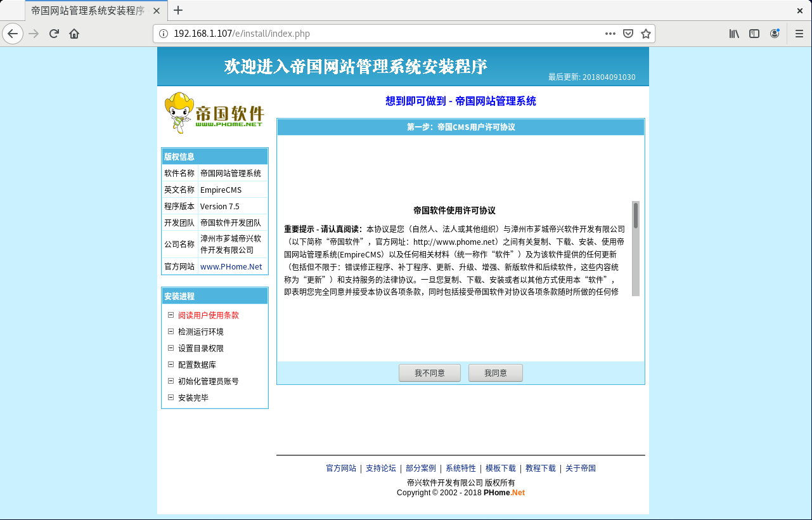This screenshot has height=520, width=812.
Task: Select 阅读用户使用条款 install step
Action: (209, 315)
